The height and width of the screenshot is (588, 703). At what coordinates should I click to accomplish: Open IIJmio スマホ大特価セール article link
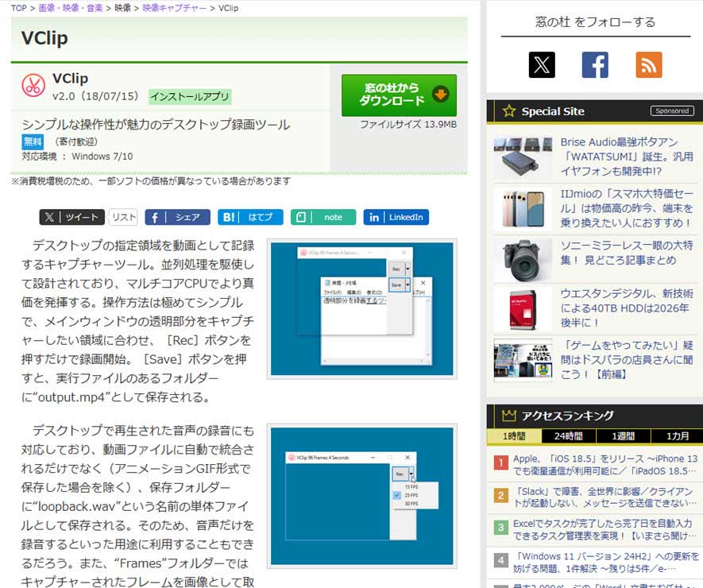(627, 208)
